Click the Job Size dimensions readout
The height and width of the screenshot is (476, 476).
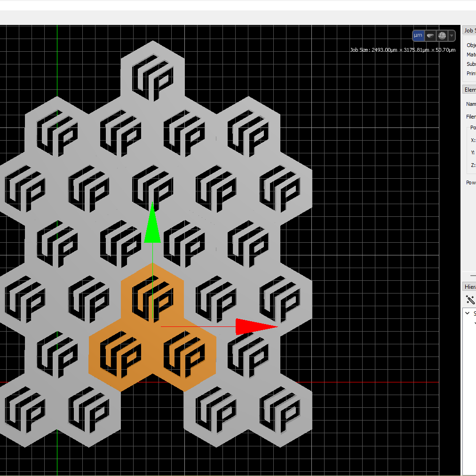[x=403, y=50]
